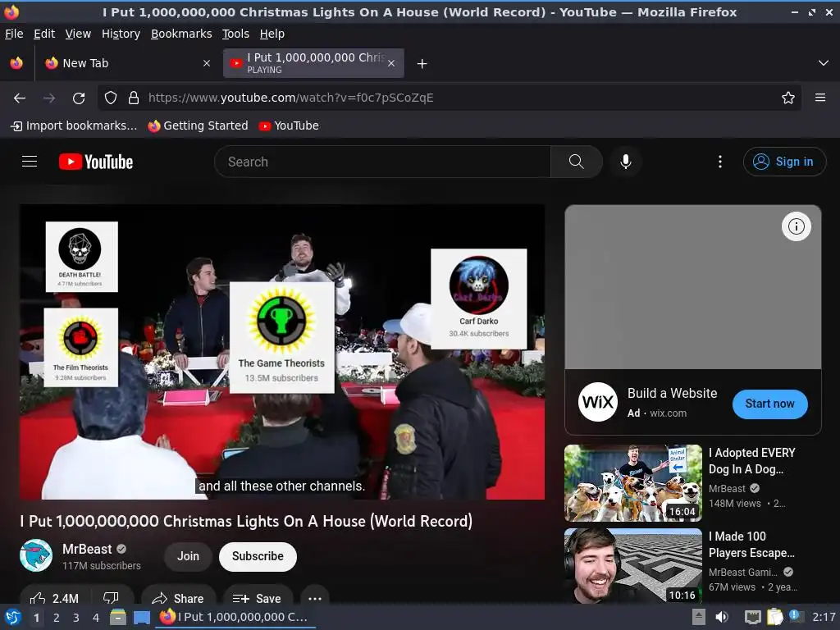Open the MrBeast channel avatar
840x630 pixels.
coord(36,555)
